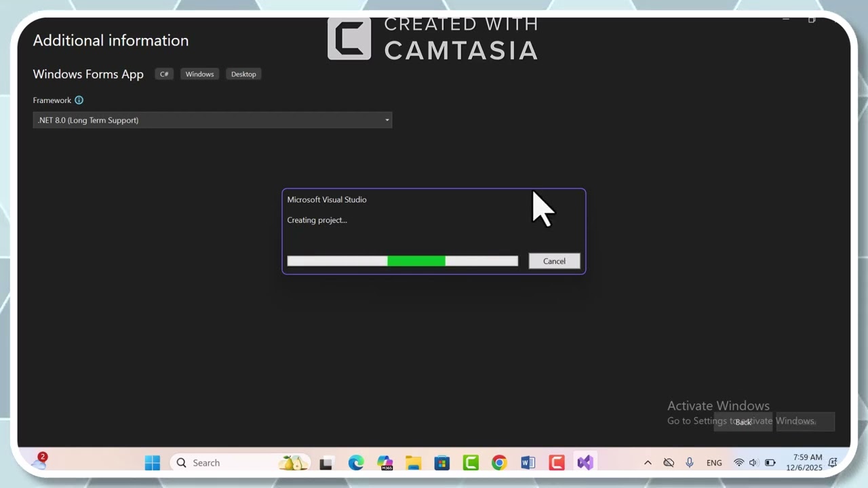Screen dimensions: 868x488
Task: Open the notification center bell icon
Action: (833, 463)
